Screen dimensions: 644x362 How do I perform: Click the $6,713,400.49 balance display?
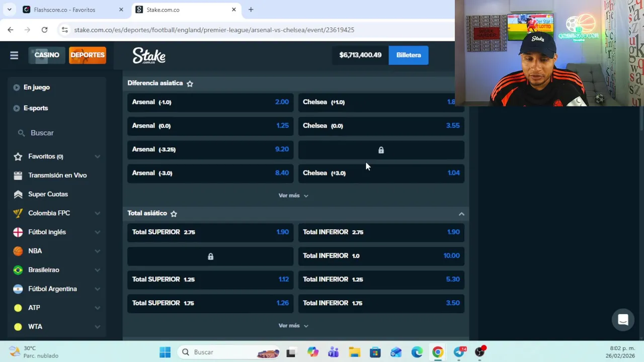pos(360,55)
